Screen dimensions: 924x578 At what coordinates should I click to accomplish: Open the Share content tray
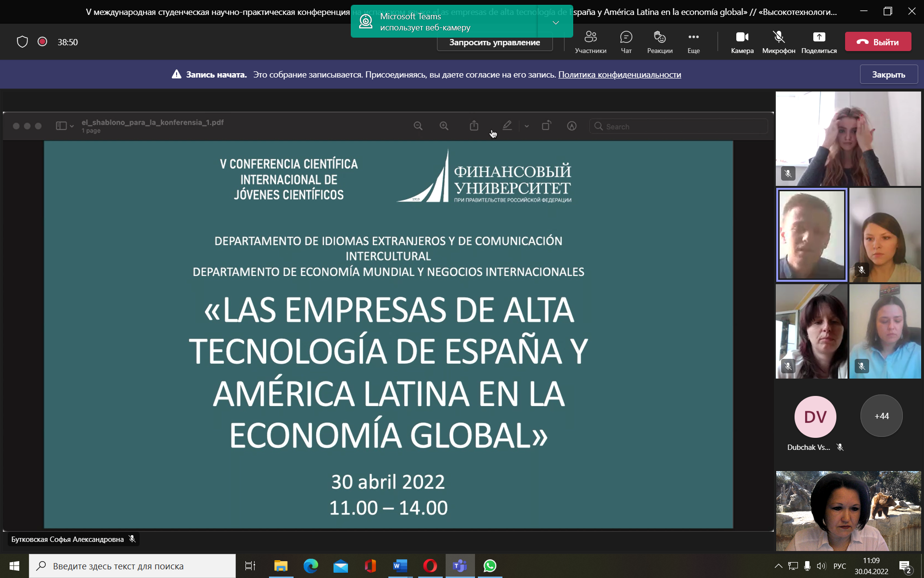click(819, 42)
